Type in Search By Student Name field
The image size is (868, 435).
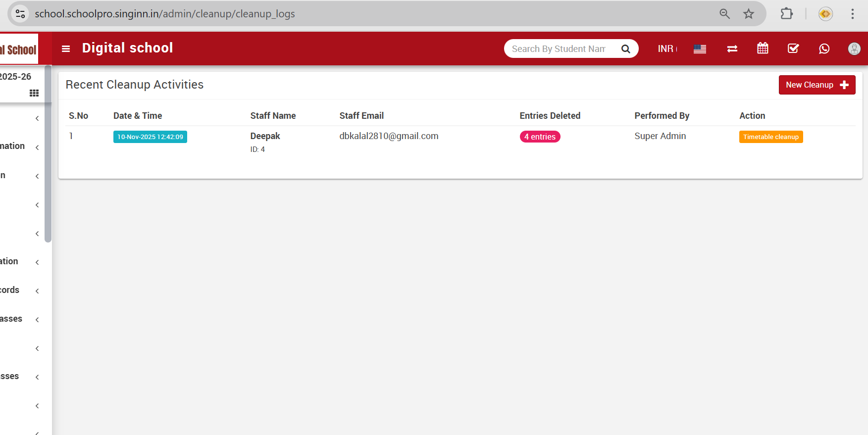click(x=560, y=48)
